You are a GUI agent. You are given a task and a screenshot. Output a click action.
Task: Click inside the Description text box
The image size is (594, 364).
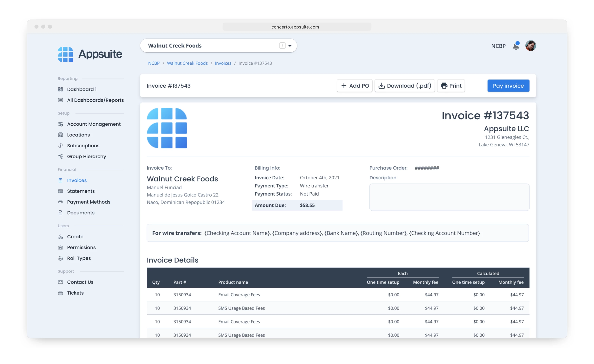click(x=449, y=197)
